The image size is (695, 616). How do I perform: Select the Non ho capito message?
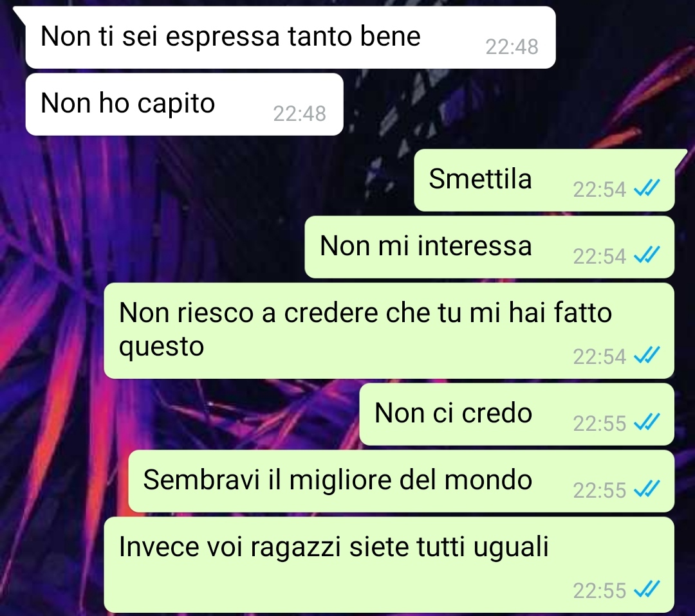coord(185,105)
